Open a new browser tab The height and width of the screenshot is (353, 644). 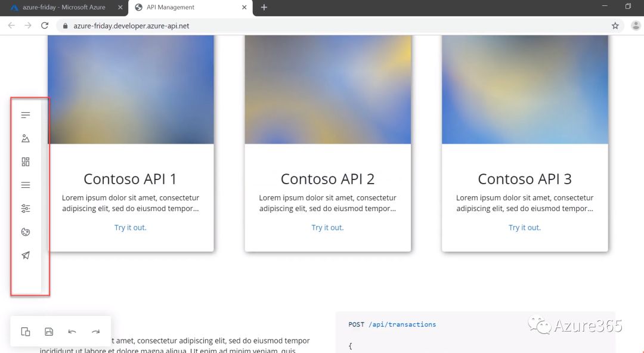264,7
